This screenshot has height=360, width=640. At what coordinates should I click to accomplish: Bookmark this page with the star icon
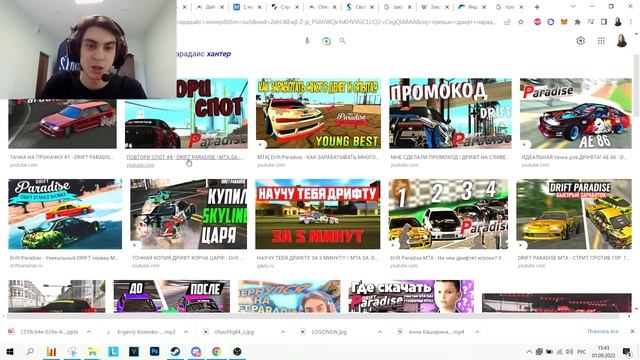(521, 22)
